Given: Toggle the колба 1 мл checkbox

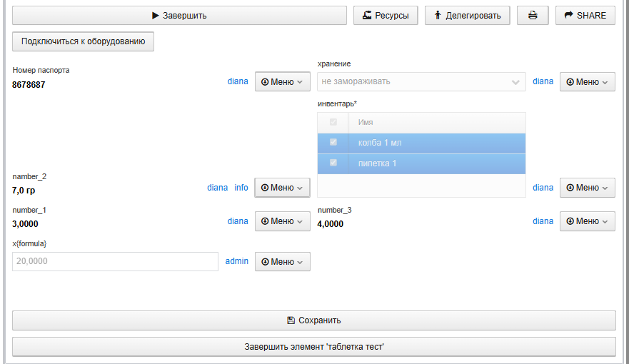Looking at the screenshot, I should click(x=333, y=142).
